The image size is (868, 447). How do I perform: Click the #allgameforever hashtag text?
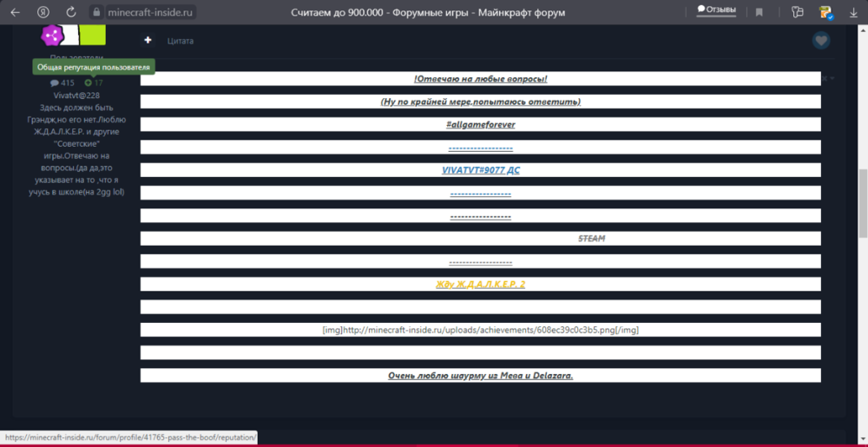pyautogui.click(x=481, y=124)
